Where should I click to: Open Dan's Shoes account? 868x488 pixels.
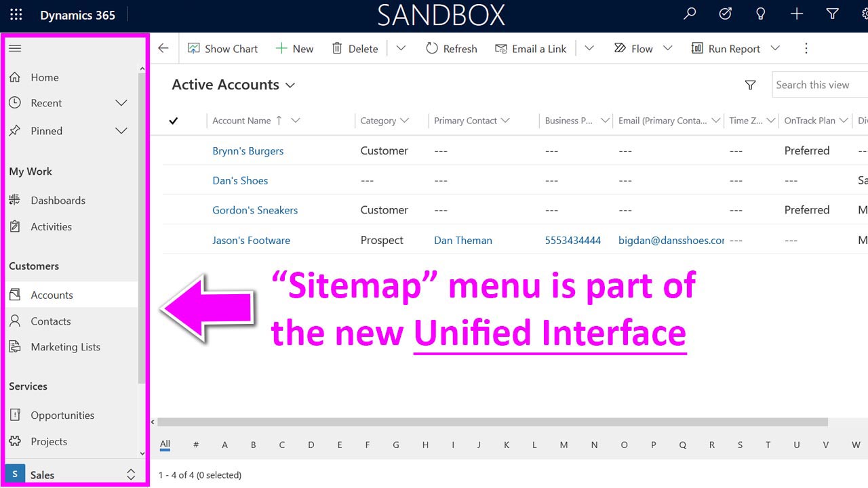click(x=240, y=180)
